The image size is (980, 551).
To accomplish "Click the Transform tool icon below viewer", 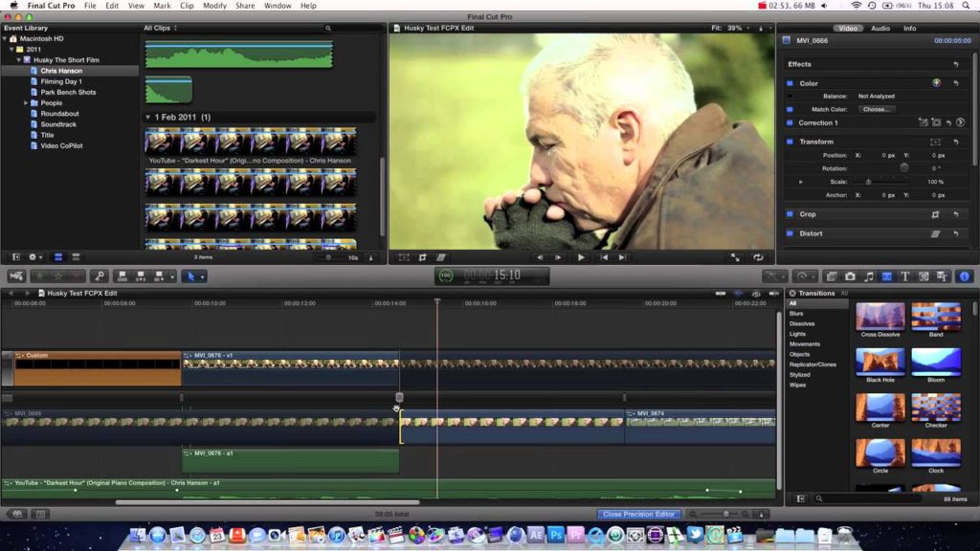I will point(404,257).
